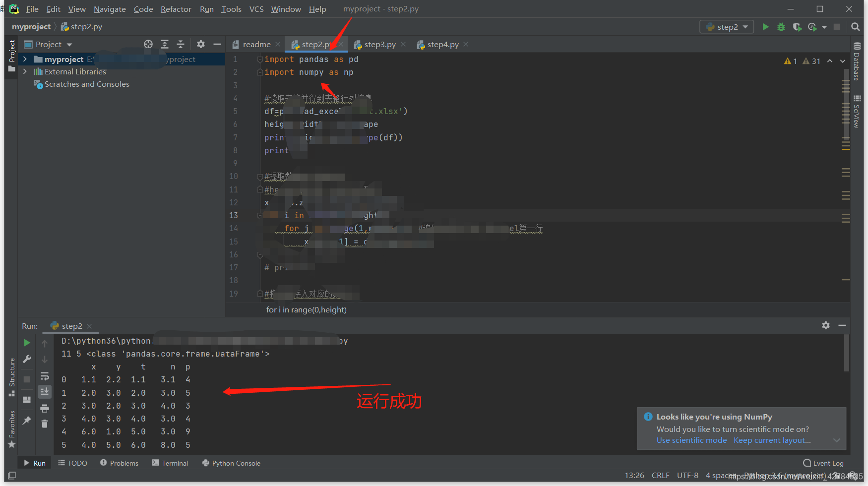868x486 pixels.
Task: Toggle scroll to end in Run console
Action: pyautogui.click(x=45, y=391)
